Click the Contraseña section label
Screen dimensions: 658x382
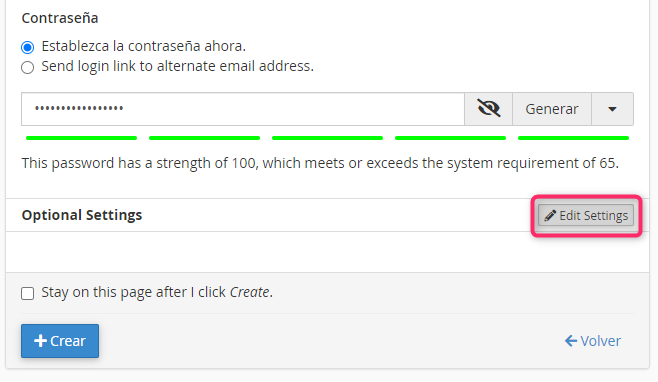(x=60, y=18)
